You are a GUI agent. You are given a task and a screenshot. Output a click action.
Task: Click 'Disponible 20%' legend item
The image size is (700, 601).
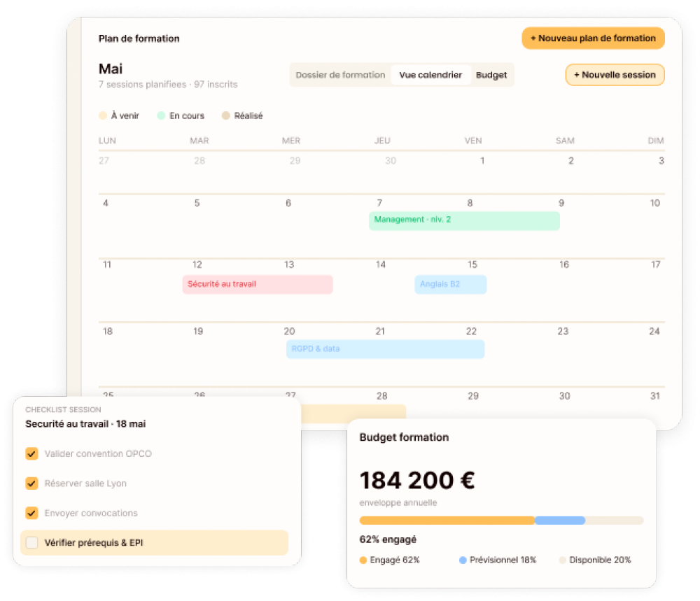point(595,560)
